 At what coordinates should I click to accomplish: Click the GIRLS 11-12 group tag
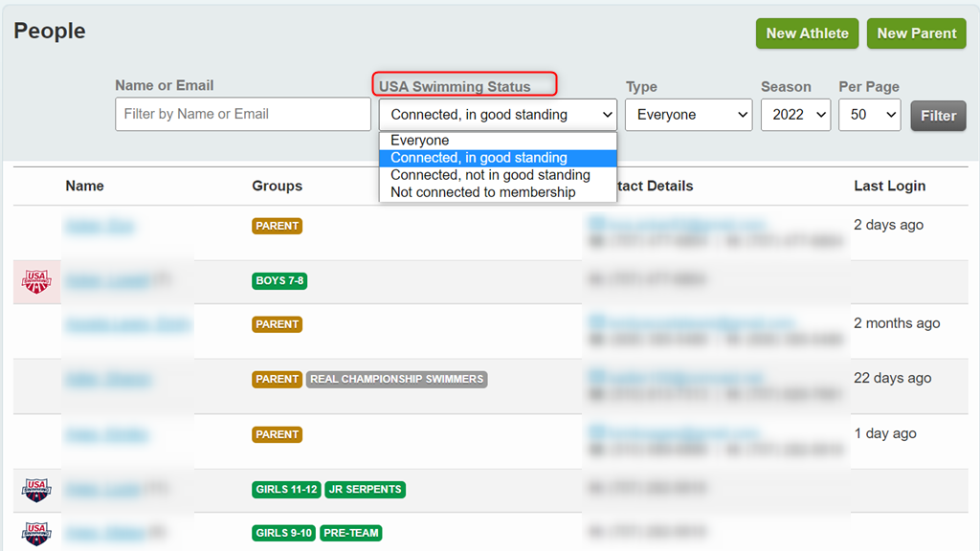pyautogui.click(x=287, y=489)
